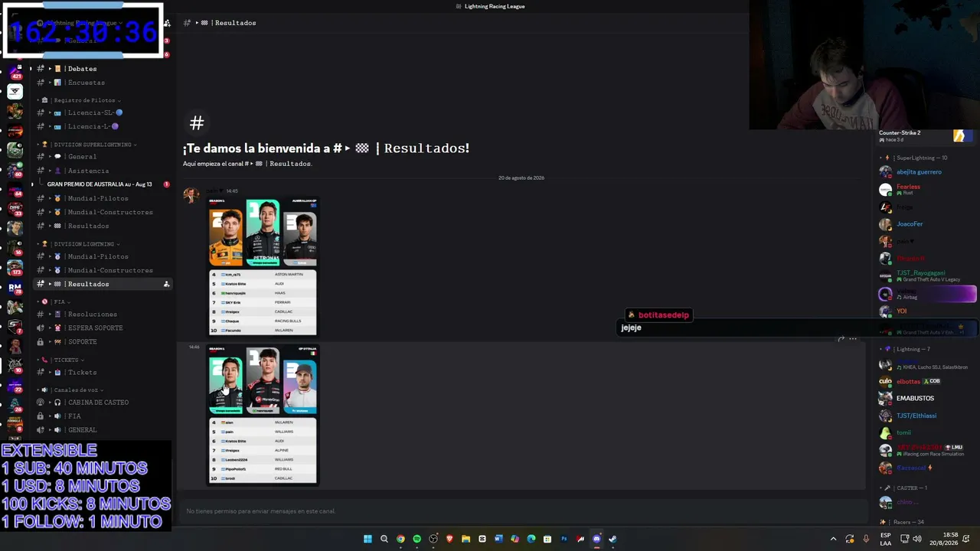
Task: Click the member listening to Airbag
Action: pos(926,294)
